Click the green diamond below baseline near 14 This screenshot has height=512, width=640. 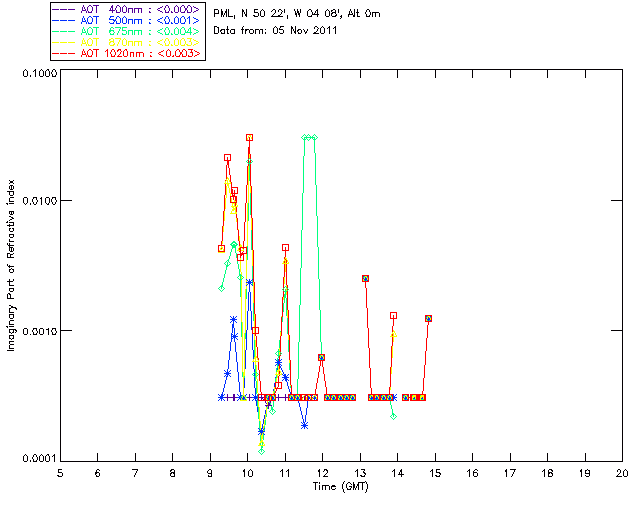[393, 416]
